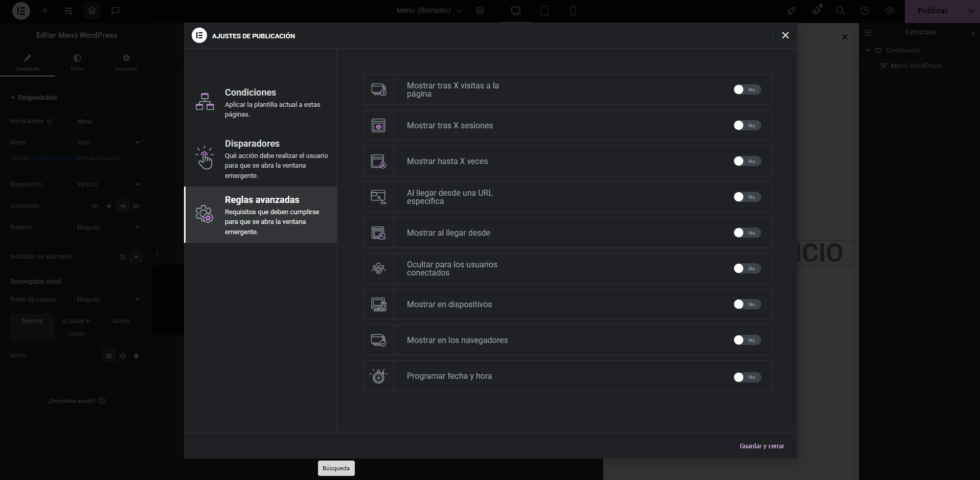Click the devices rule icon
Image resolution: width=980 pixels, height=480 pixels.
pos(379,305)
